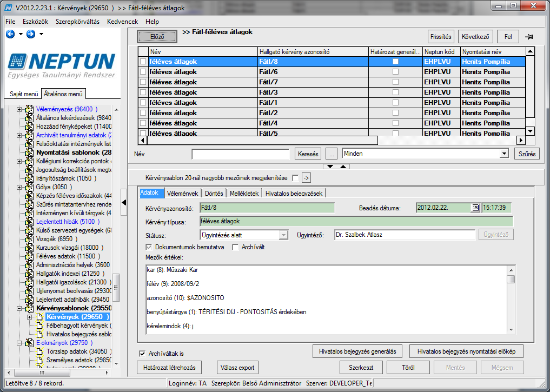This screenshot has height=392, width=550.
Task: Click the Félbehagyott kérvények page icon
Action: click(39, 325)
